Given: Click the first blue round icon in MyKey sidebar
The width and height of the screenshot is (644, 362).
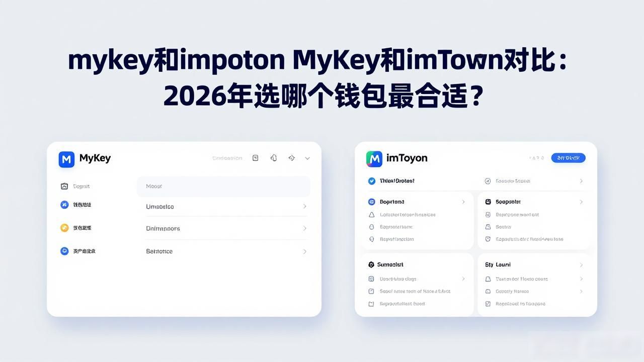Looking at the screenshot, I should pos(64,205).
